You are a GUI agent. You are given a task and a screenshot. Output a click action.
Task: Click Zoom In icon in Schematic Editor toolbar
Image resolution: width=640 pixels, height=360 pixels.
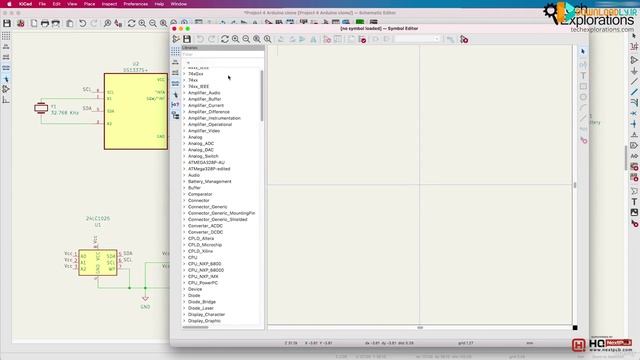(x=142, y=23)
